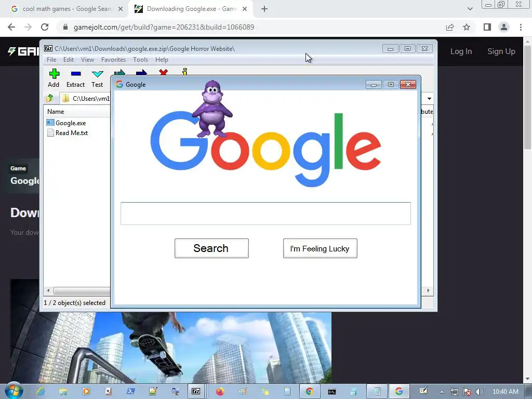Open the Chrome three-dot menu
The height and width of the screenshot is (399, 532).
coord(521,27)
